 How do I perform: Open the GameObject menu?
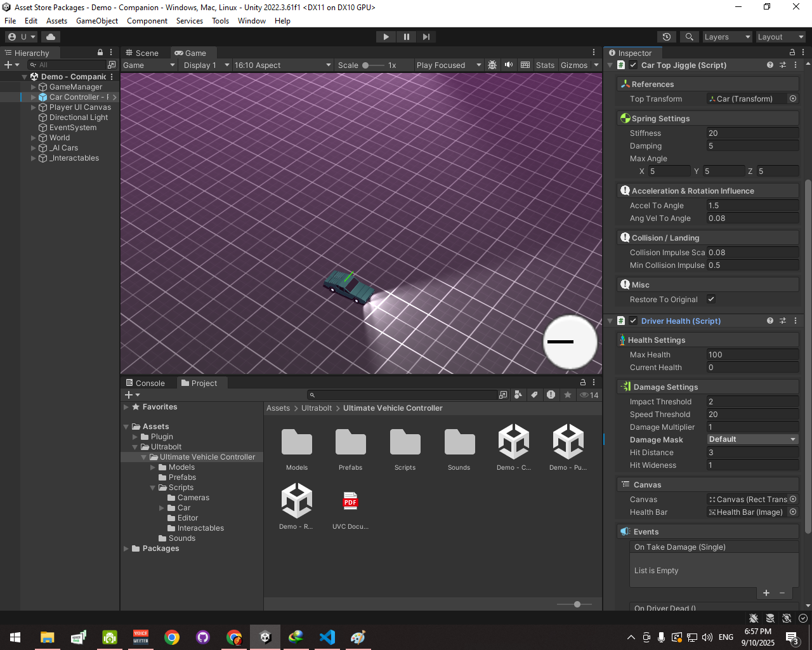[x=97, y=21]
